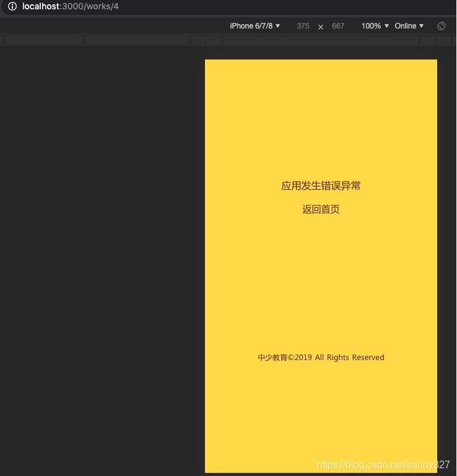This screenshot has width=457, height=476.
Task: Open the 100% zoom dropdown
Action: (375, 26)
